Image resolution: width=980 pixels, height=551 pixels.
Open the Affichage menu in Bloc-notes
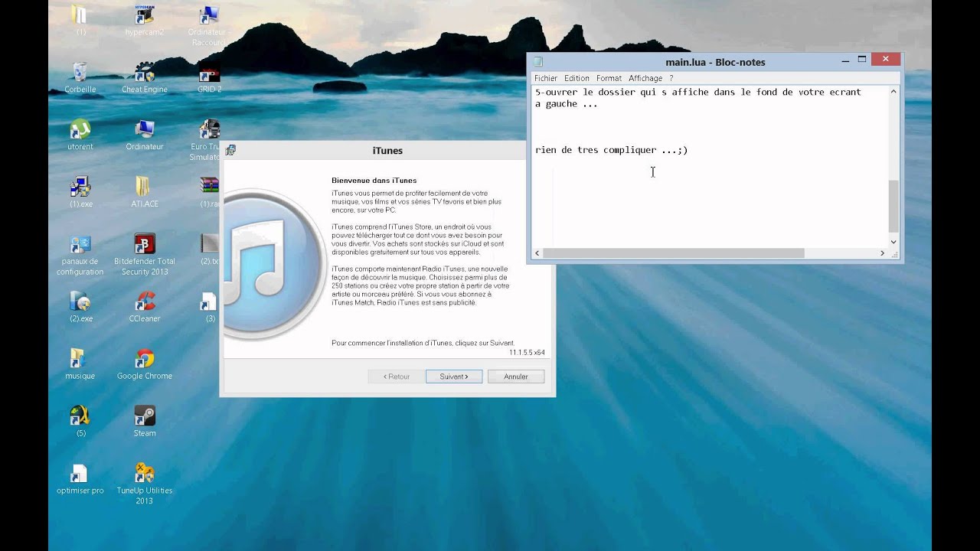click(x=645, y=78)
